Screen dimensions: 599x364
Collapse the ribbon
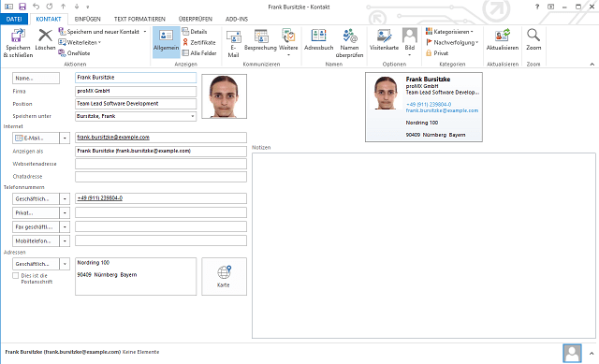click(592, 65)
